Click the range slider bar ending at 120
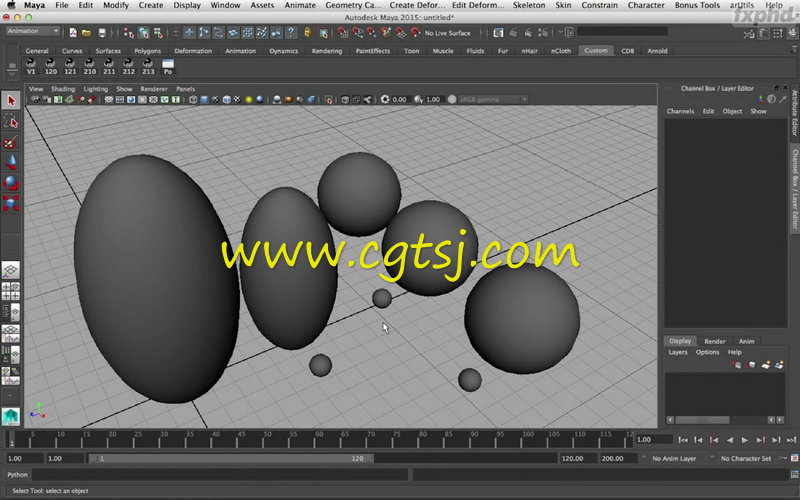 pyautogui.click(x=231, y=459)
